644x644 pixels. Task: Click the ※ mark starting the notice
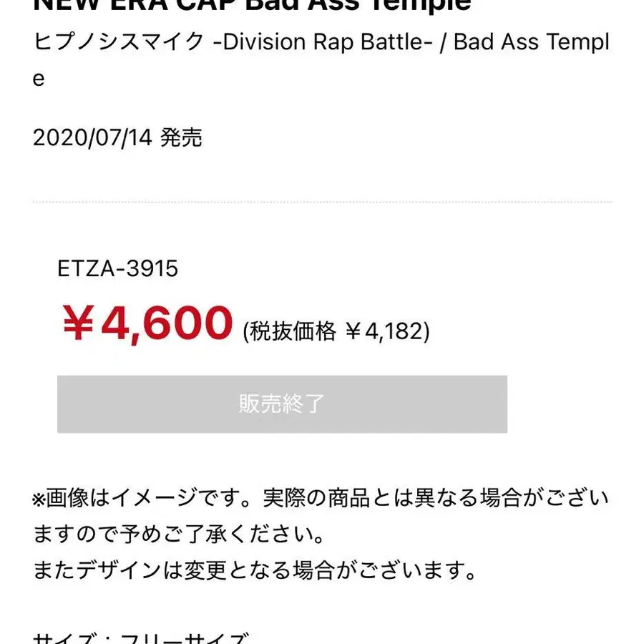coord(39,497)
